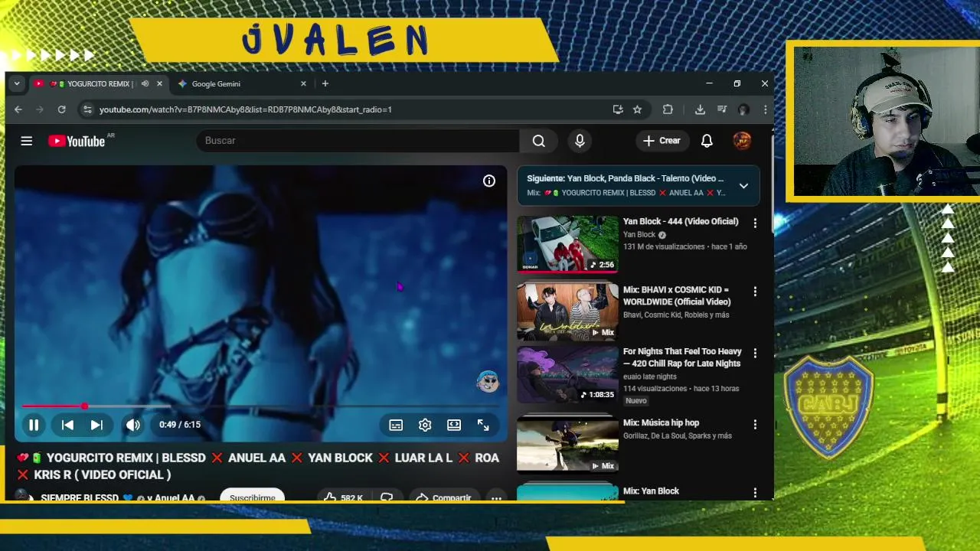This screenshot has width=980, height=551.
Task: Focus the Buscar search field
Action: pos(358,141)
